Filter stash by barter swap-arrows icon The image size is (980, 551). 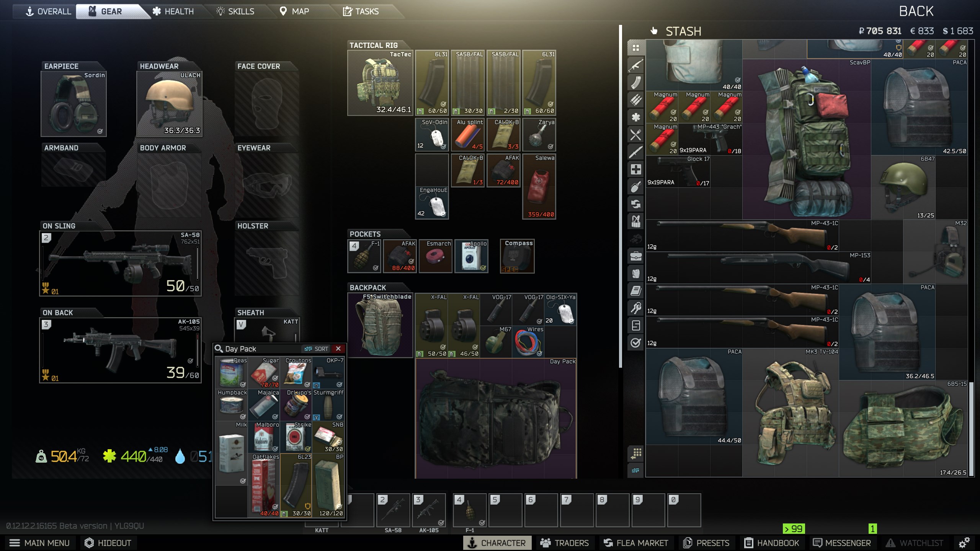(x=636, y=204)
